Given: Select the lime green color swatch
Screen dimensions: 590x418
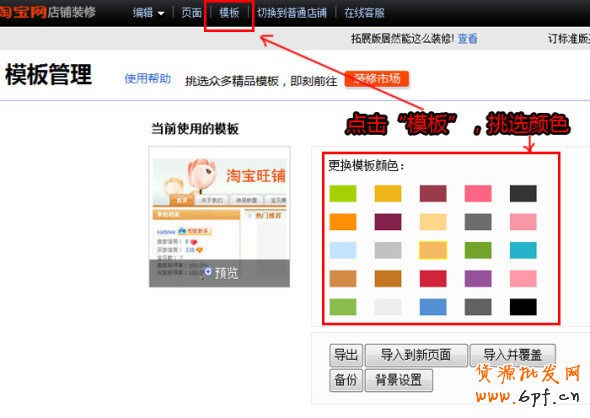Looking at the screenshot, I should (343, 193).
